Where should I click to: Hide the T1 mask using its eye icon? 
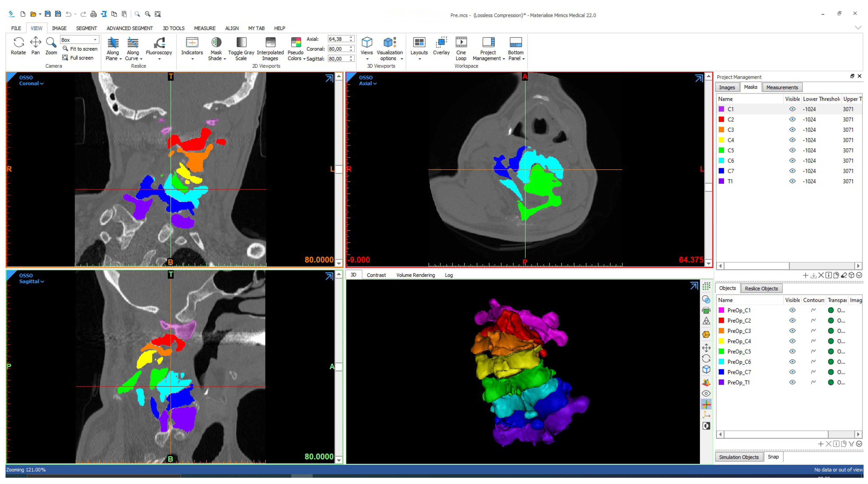[792, 182]
